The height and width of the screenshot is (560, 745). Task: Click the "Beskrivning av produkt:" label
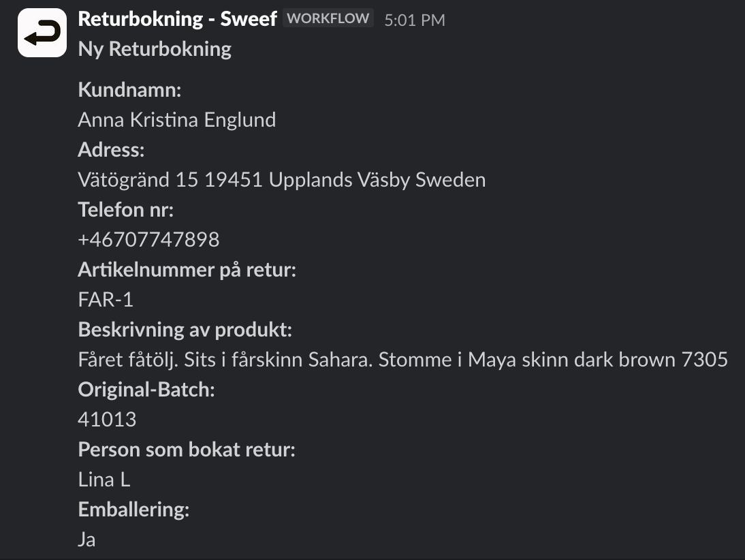tap(185, 330)
